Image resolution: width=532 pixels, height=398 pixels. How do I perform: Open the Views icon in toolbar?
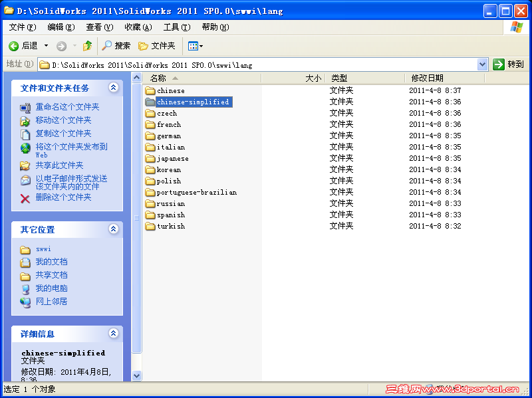coord(193,46)
